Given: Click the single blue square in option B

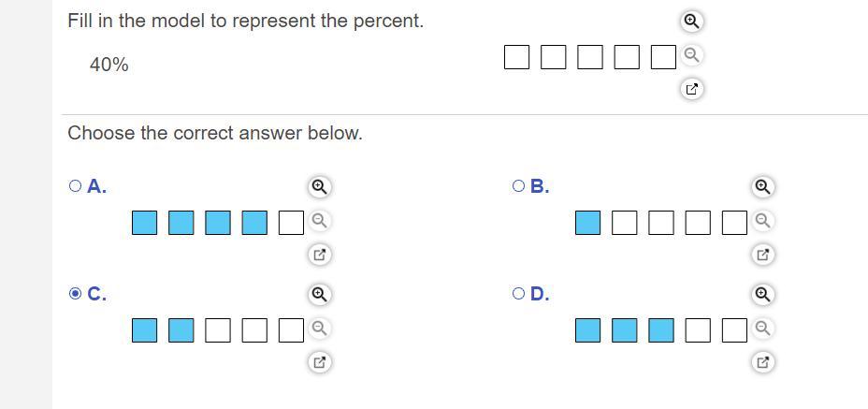Looking at the screenshot, I should (x=588, y=222).
